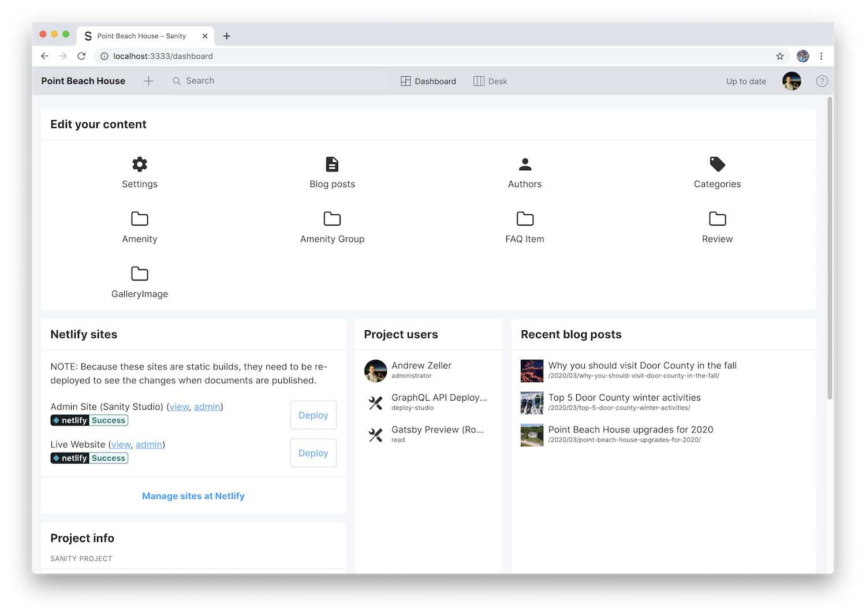This screenshot has width=866, height=616.
Task: Select the Authors person icon
Action: (x=525, y=164)
